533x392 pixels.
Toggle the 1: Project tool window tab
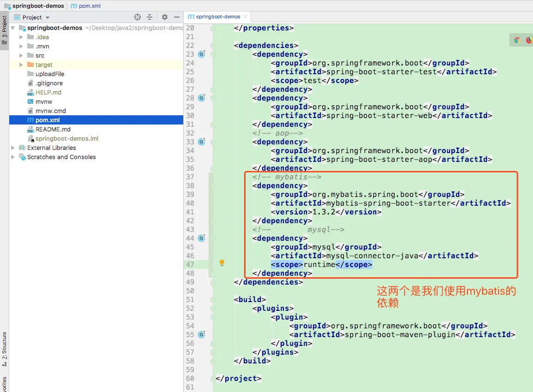pyautogui.click(x=5, y=30)
